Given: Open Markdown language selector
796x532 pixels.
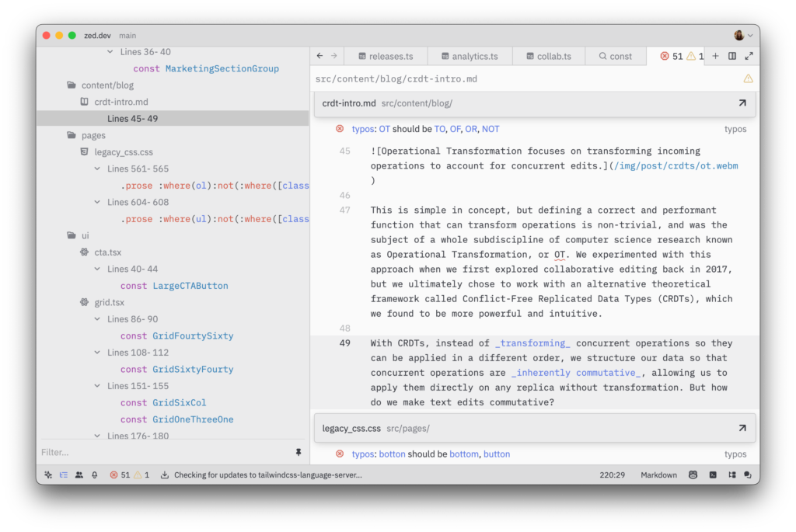Looking at the screenshot, I should click(x=658, y=475).
